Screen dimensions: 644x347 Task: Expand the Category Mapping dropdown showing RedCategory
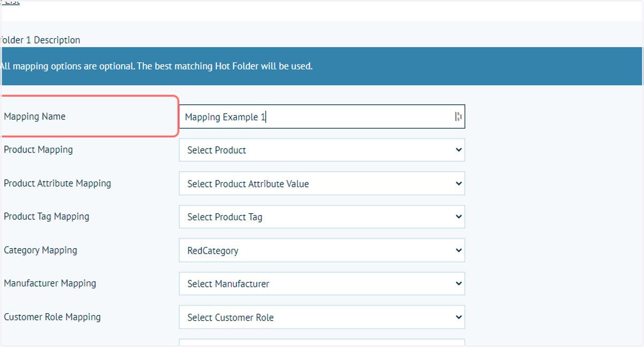(x=322, y=250)
